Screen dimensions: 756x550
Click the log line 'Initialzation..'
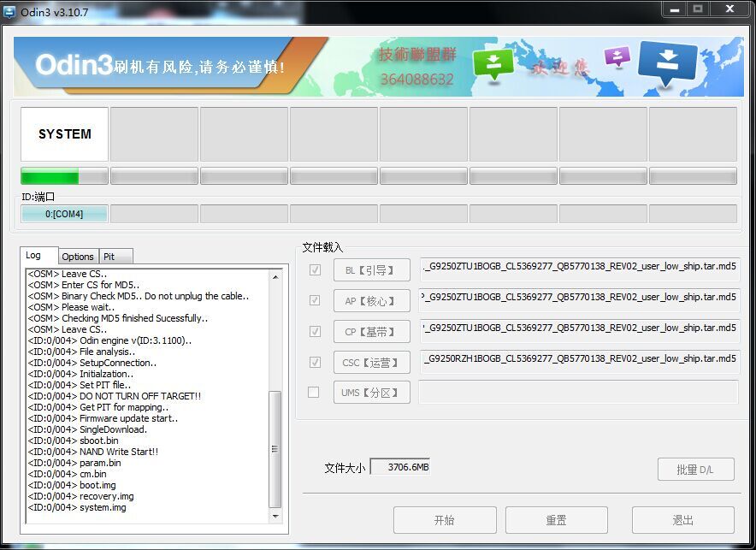pos(80,374)
